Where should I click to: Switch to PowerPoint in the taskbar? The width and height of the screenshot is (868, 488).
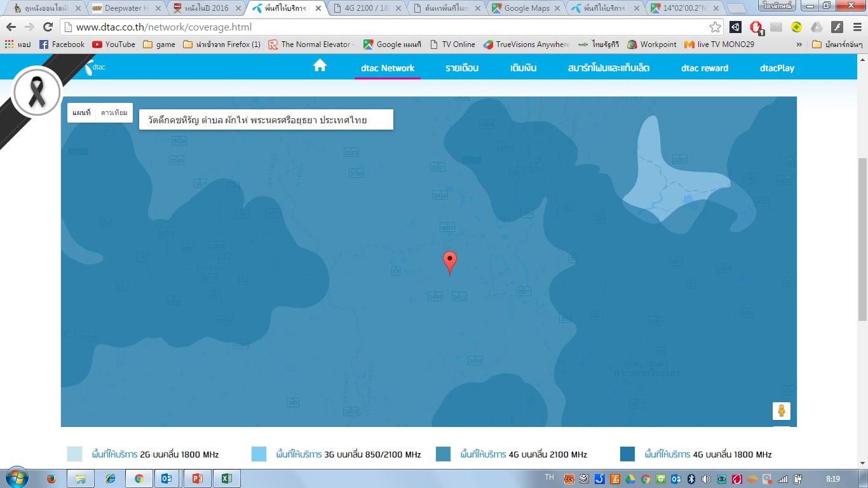tap(196, 478)
